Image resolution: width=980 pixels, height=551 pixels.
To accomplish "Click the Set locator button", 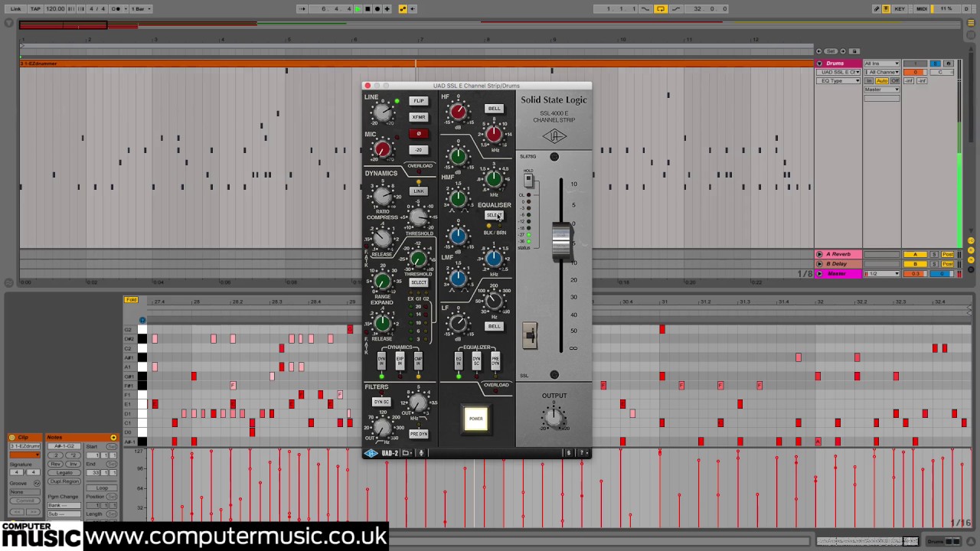I will [831, 51].
